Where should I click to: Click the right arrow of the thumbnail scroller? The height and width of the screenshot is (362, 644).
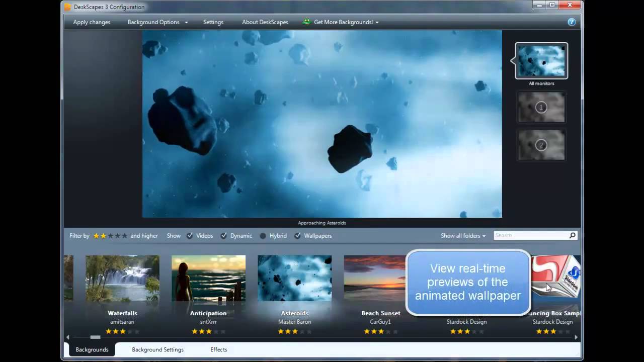(x=576, y=337)
